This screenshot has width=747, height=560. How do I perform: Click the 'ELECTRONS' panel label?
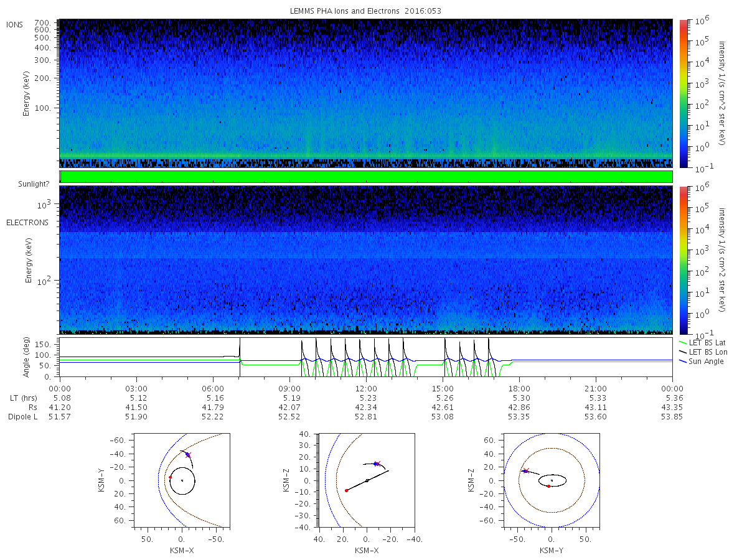[27, 222]
